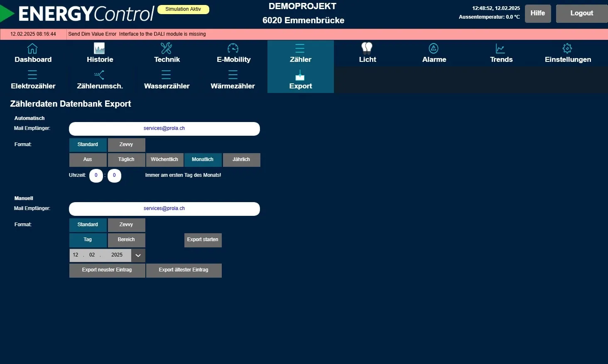
Task: Select the Export download icon
Action: [x=300, y=75]
